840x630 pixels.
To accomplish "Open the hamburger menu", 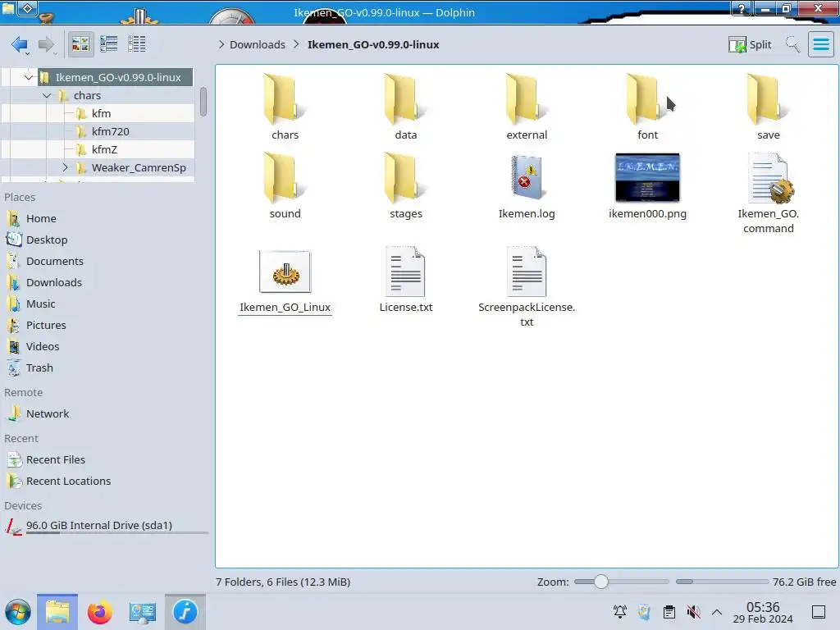I will point(820,44).
